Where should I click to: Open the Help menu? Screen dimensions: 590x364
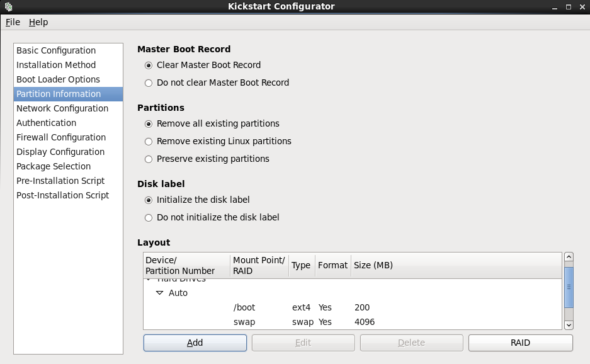coord(38,22)
